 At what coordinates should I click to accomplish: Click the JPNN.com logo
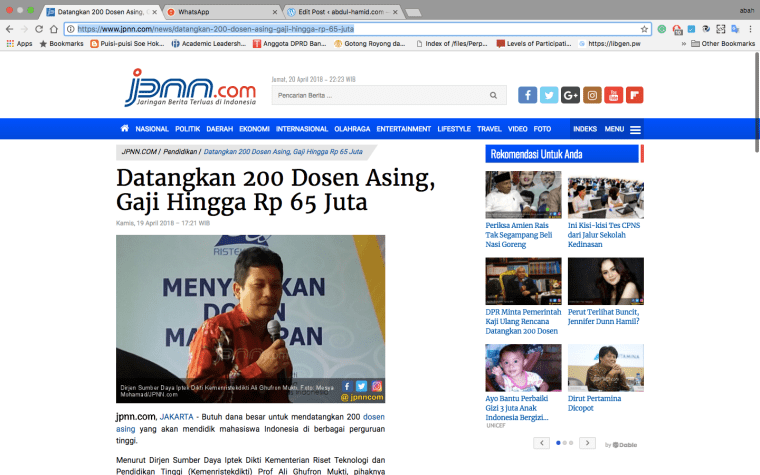tap(190, 88)
